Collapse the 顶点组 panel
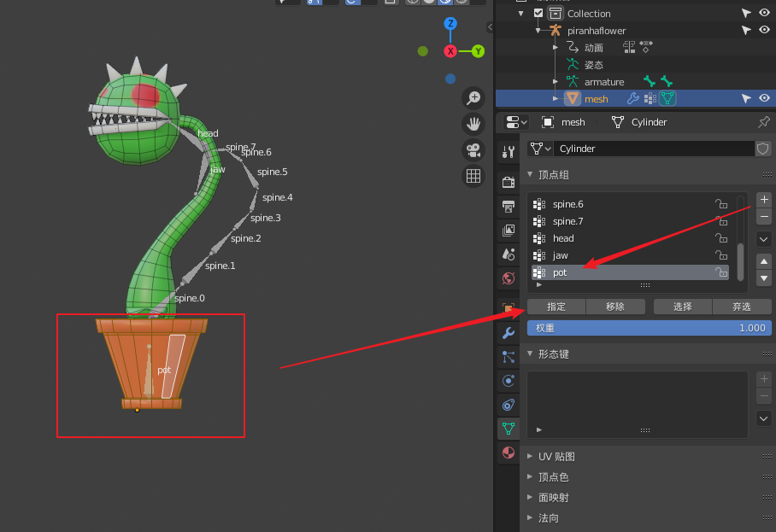 point(530,174)
